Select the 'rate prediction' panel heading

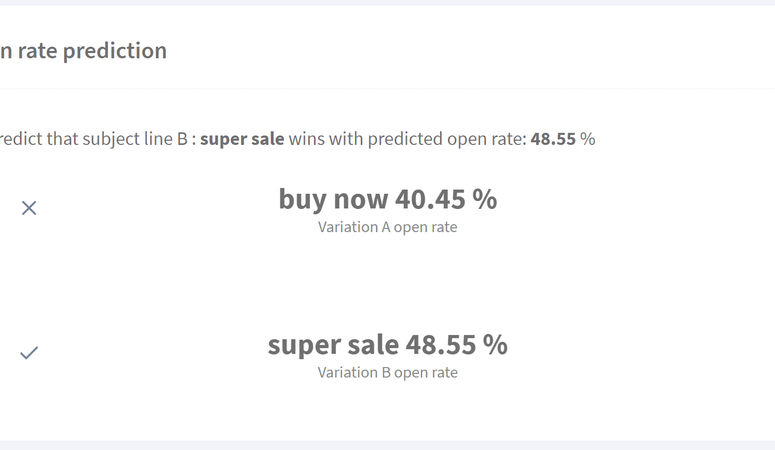(x=84, y=51)
